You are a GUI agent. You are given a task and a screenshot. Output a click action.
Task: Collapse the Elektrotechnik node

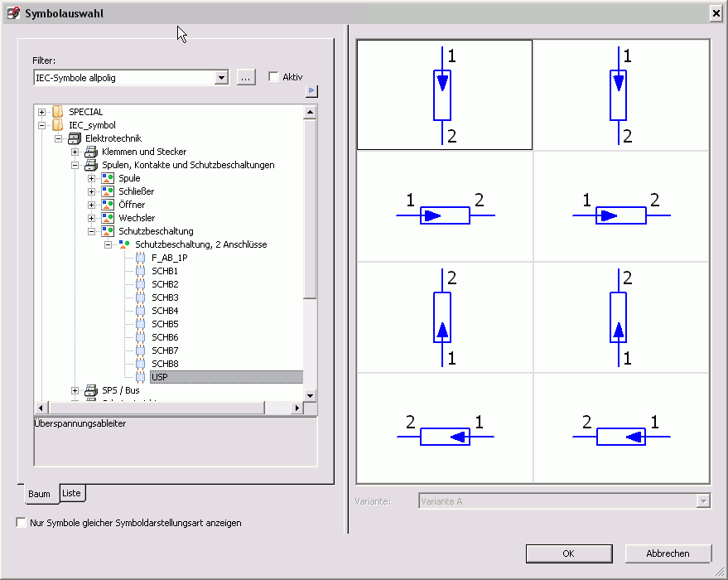58,138
